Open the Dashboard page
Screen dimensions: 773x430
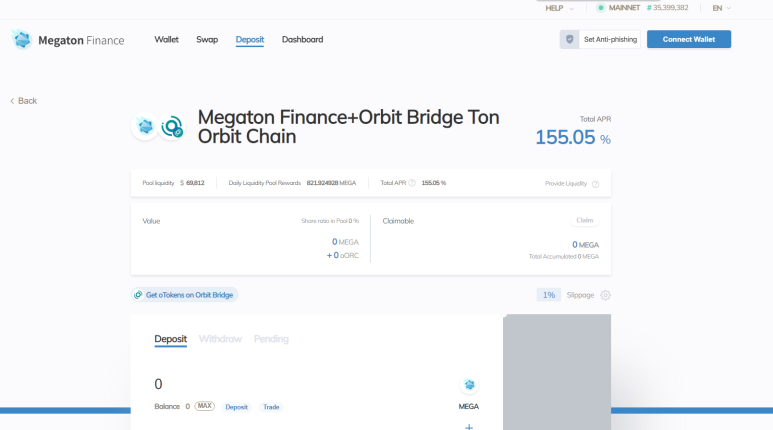[x=303, y=39]
